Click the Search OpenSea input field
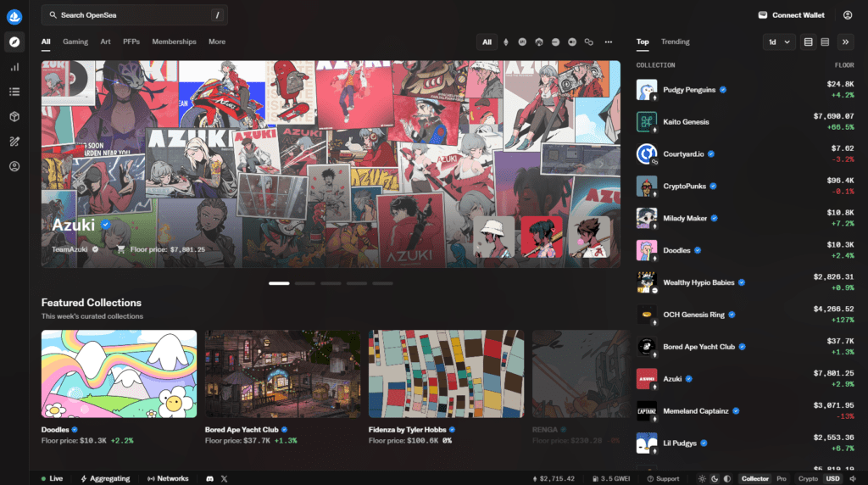This screenshot has height=485, width=868. click(135, 15)
